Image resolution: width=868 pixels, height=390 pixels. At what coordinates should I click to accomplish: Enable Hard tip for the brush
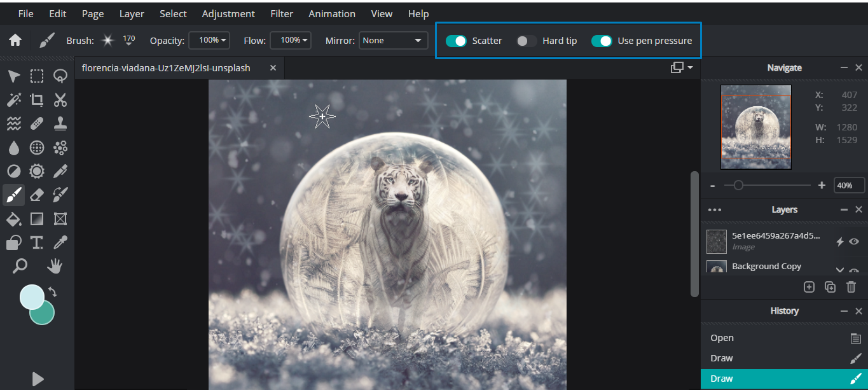526,40
